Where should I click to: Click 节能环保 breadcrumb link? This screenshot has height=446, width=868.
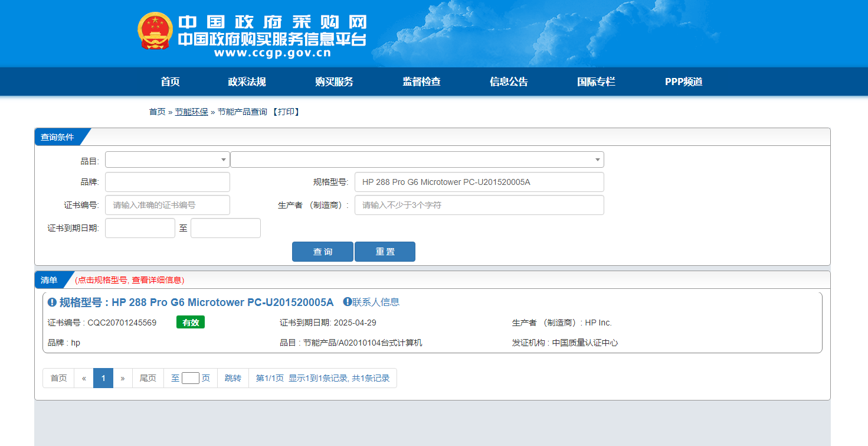pos(191,112)
